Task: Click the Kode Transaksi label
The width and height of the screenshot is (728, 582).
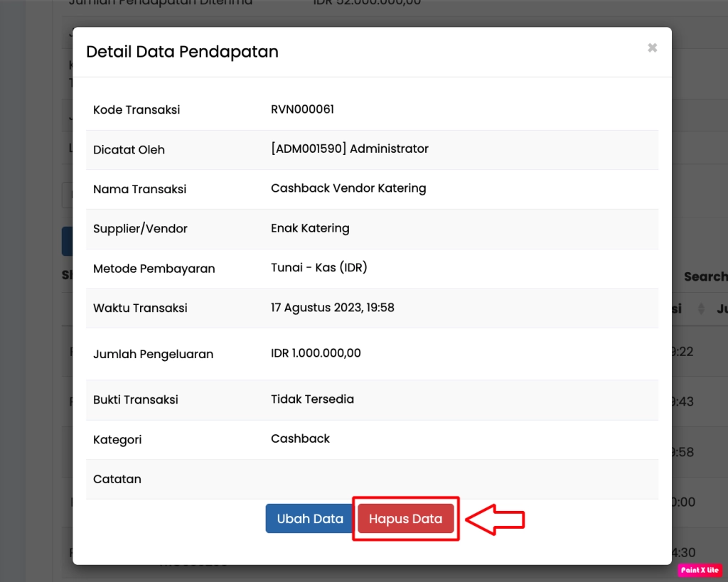Action: [136, 110]
